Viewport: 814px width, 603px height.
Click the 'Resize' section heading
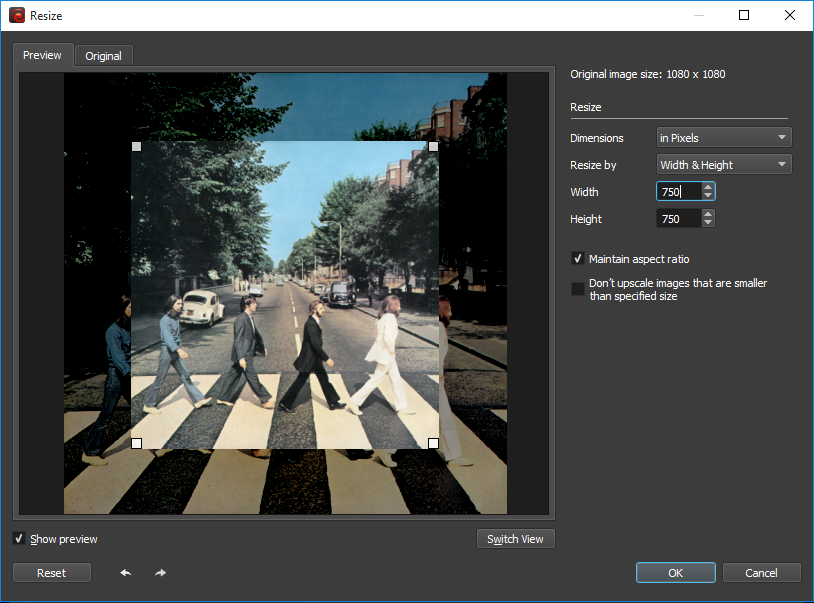click(586, 107)
